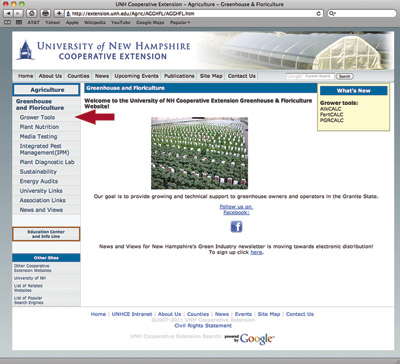This screenshot has height=364, width=400.
Task: Click the home icon in Safari toolbar
Action: tap(32, 13)
